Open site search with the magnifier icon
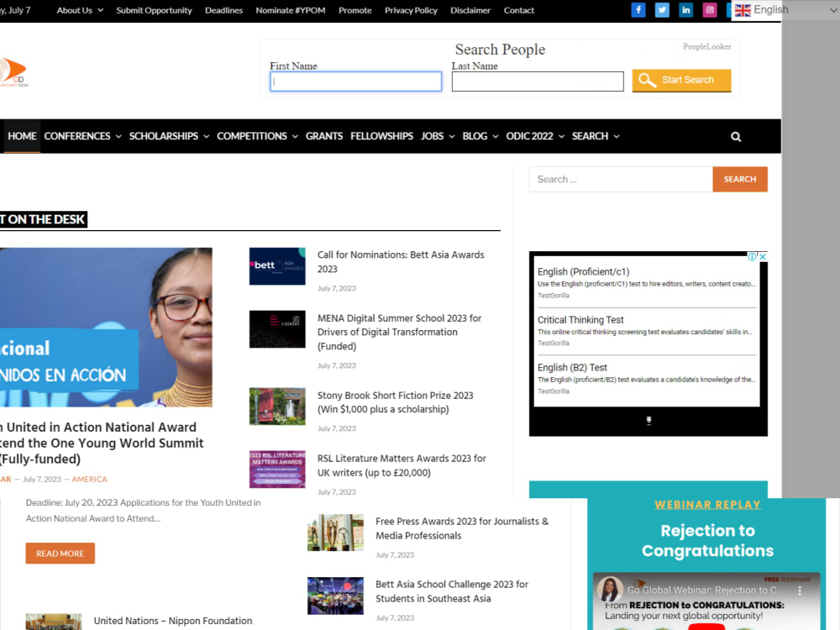 tap(736, 135)
